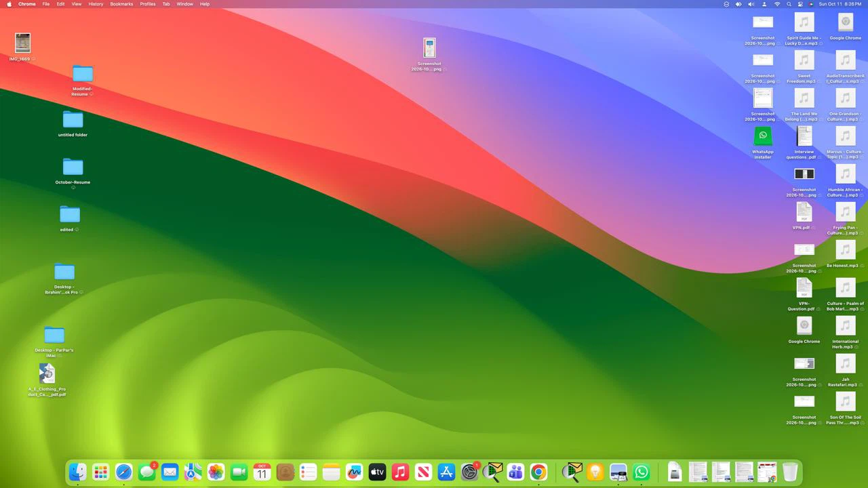The width and height of the screenshot is (868, 488).
Task: Open Calendar showing Oct 11
Action: [x=262, y=472]
